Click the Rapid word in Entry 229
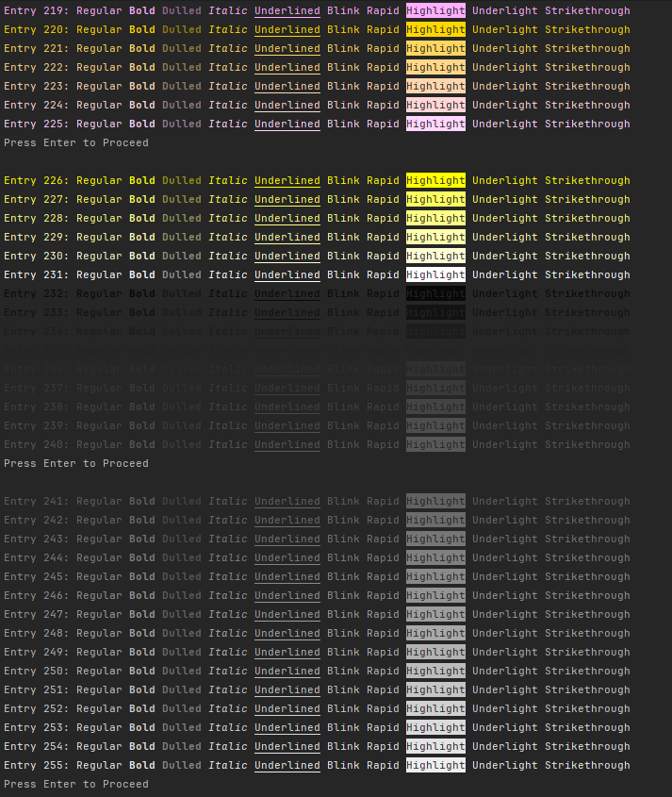Image resolution: width=672 pixels, height=797 pixels. 383,237
